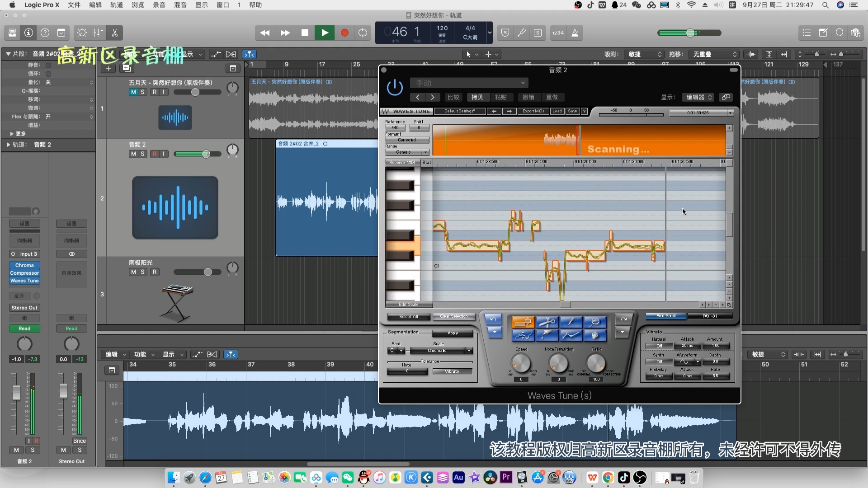This screenshot has height=488, width=868.
Task: Solo the 南极阳光 track
Action: 143,272
